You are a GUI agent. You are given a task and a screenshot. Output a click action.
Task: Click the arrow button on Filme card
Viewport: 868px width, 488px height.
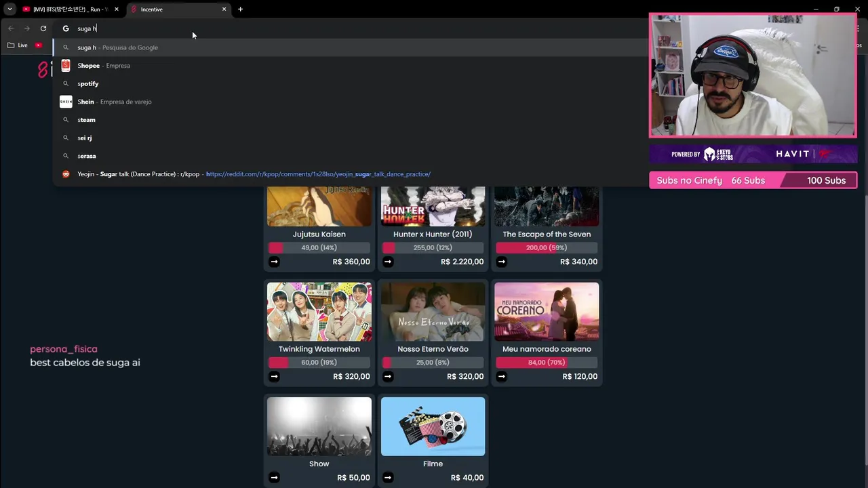(388, 477)
